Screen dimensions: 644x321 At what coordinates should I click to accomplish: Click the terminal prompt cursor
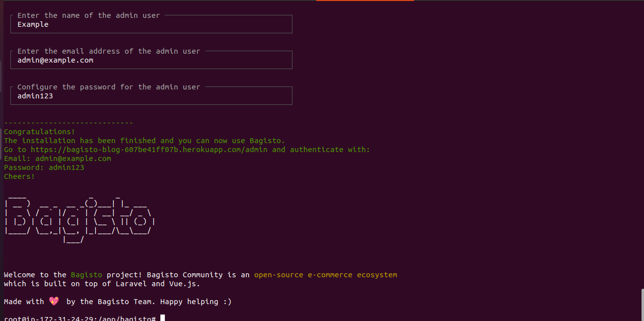click(162, 318)
